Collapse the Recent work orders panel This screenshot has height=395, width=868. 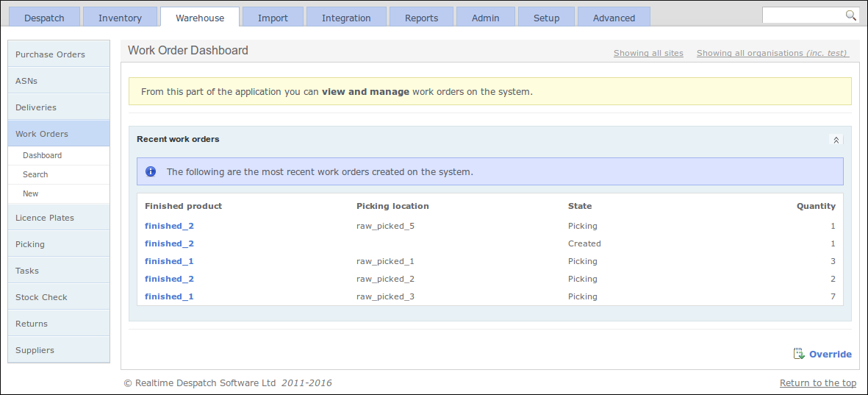(836, 140)
